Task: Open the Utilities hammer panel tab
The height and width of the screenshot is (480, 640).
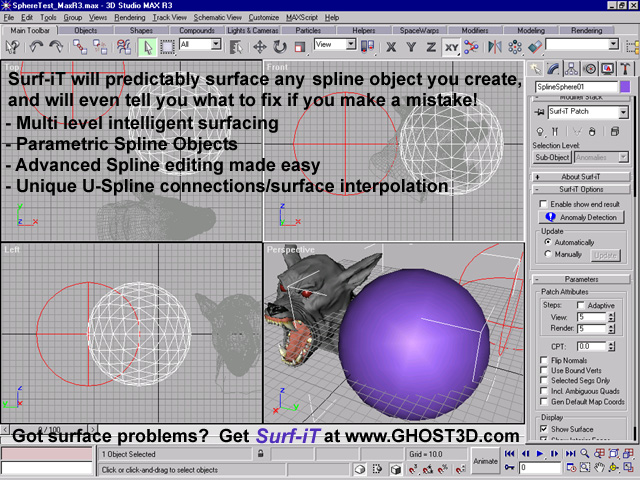Action: [x=625, y=69]
